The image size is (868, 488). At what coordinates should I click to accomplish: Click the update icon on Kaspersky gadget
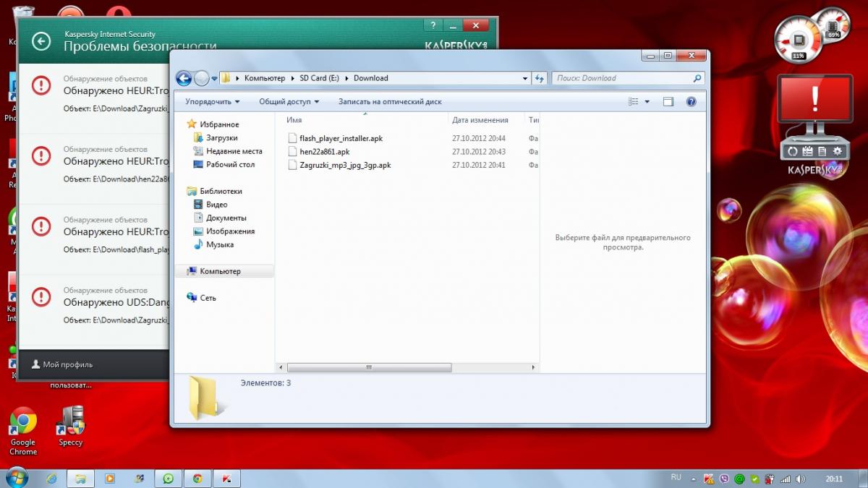tap(793, 151)
